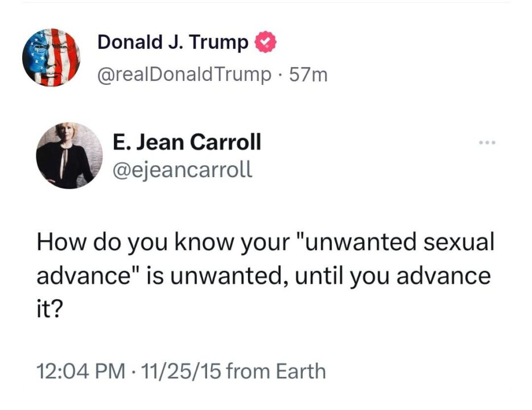Open the flag-painted profile avatar
Viewport: 532px width, 410px height.
[x=51, y=57]
